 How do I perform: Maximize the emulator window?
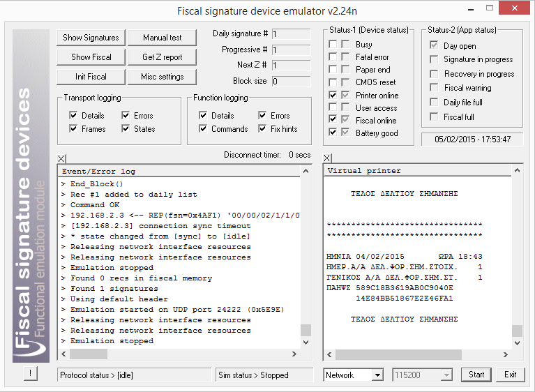(490, 8)
